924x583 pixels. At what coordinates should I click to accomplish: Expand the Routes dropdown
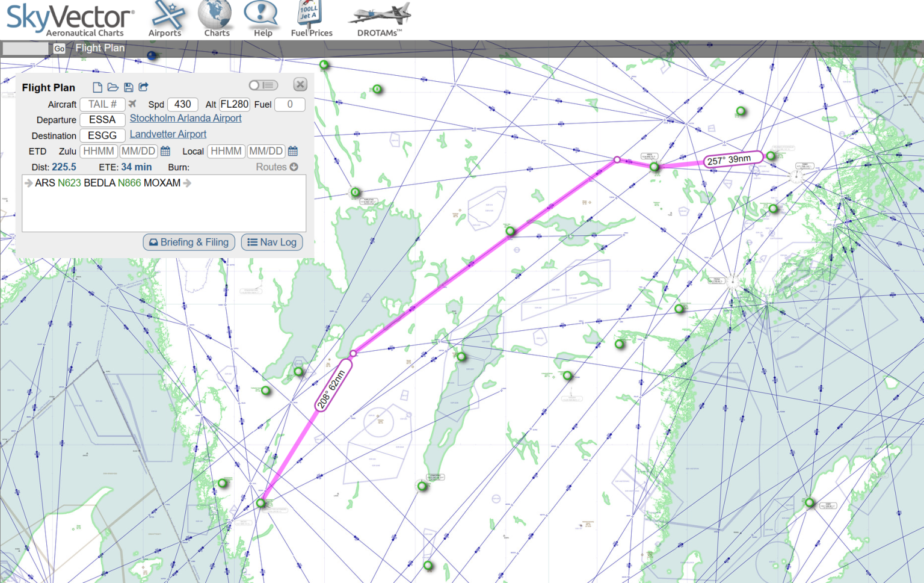tap(276, 167)
